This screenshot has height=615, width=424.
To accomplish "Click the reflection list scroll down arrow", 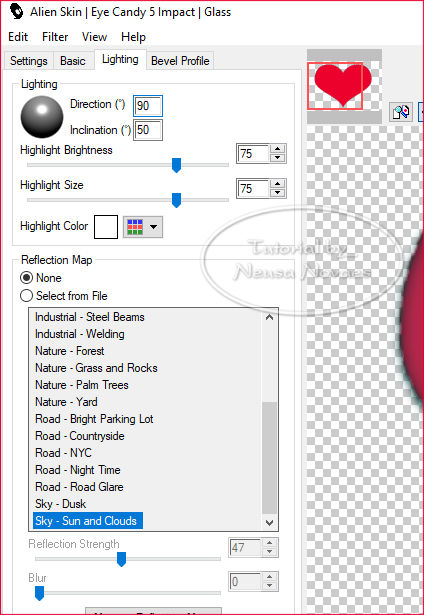I will [269, 522].
